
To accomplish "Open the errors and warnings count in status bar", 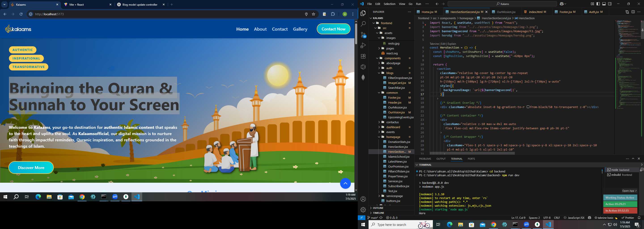I will [x=392, y=218].
